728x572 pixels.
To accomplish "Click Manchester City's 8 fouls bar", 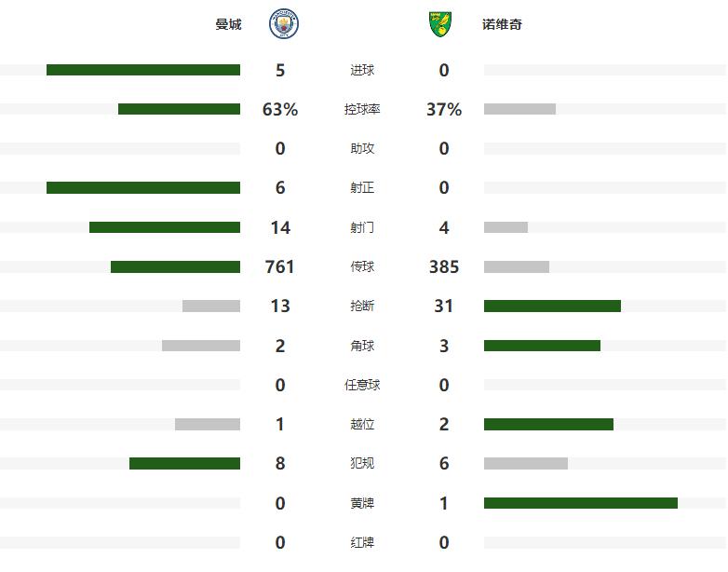I will click(184, 463).
